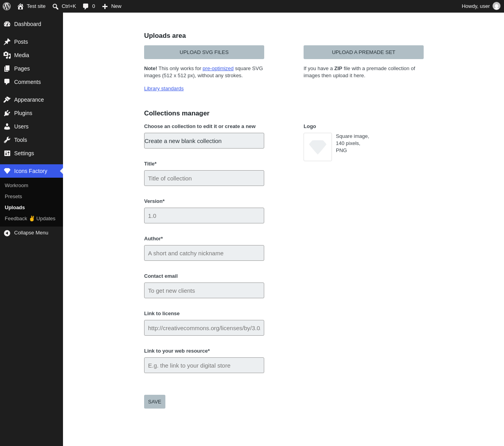This screenshot has height=446, width=504.
Task: Click the Upload SVG Files button
Action: click(x=204, y=52)
